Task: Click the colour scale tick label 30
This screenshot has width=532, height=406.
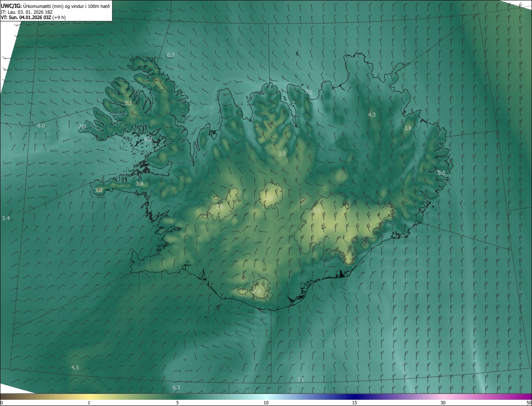Action: point(443,403)
